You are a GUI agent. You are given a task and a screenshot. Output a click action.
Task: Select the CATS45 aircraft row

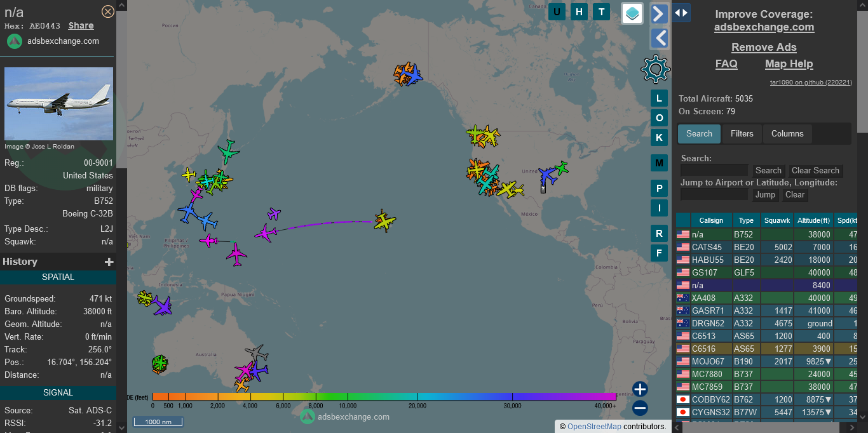click(767, 247)
